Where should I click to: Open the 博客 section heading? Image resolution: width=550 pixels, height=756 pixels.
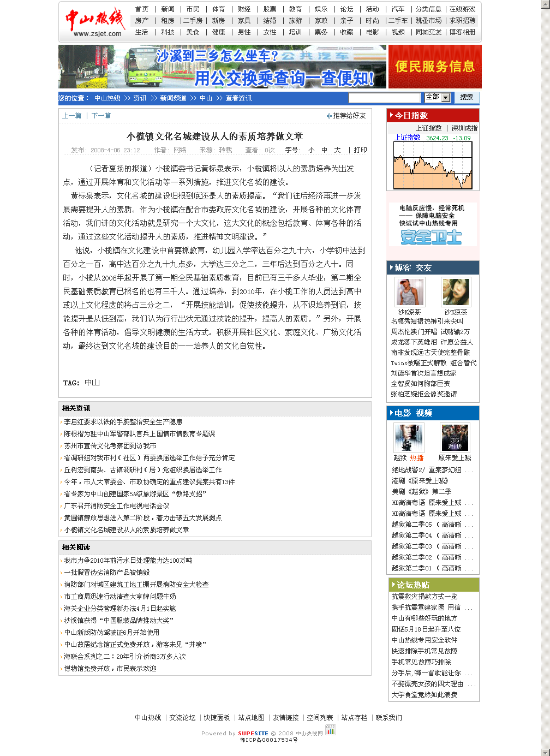403,268
